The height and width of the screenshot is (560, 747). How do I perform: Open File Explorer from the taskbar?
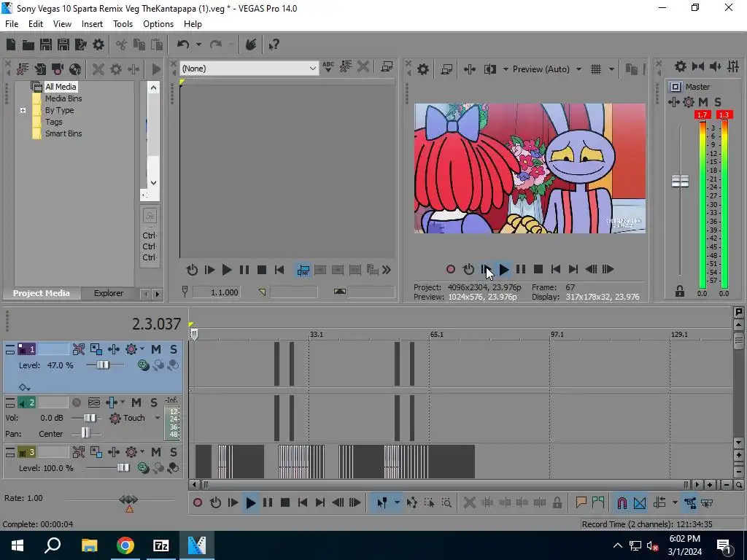89,545
